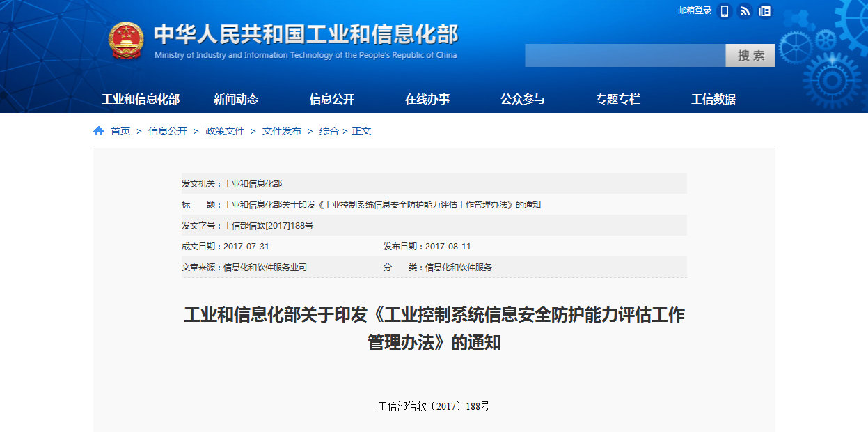The image size is (868, 432).
Task: Open 文件发布 breadcrumb link
Action: click(x=282, y=131)
